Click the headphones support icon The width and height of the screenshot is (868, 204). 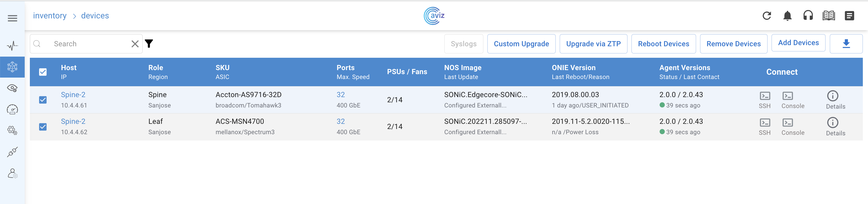click(x=808, y=16)
